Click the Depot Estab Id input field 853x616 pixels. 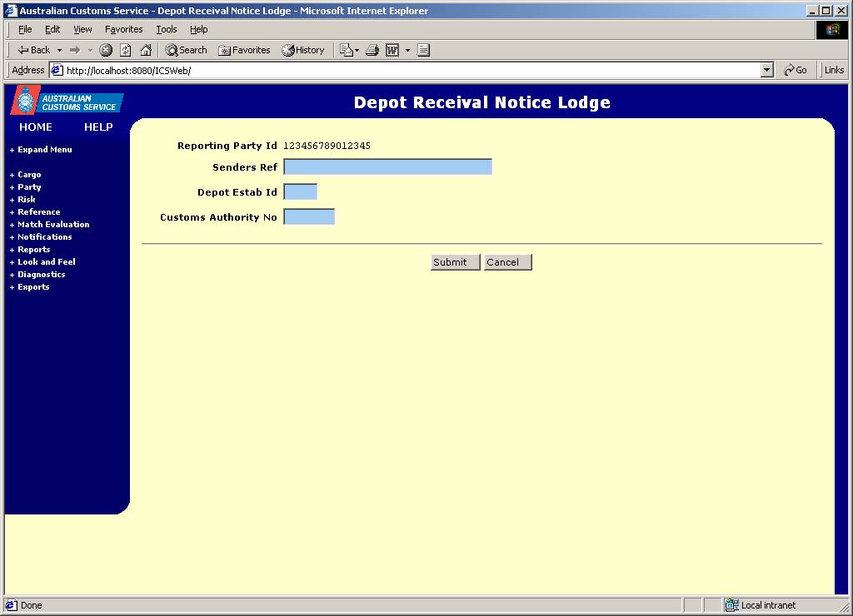(300, 192)
